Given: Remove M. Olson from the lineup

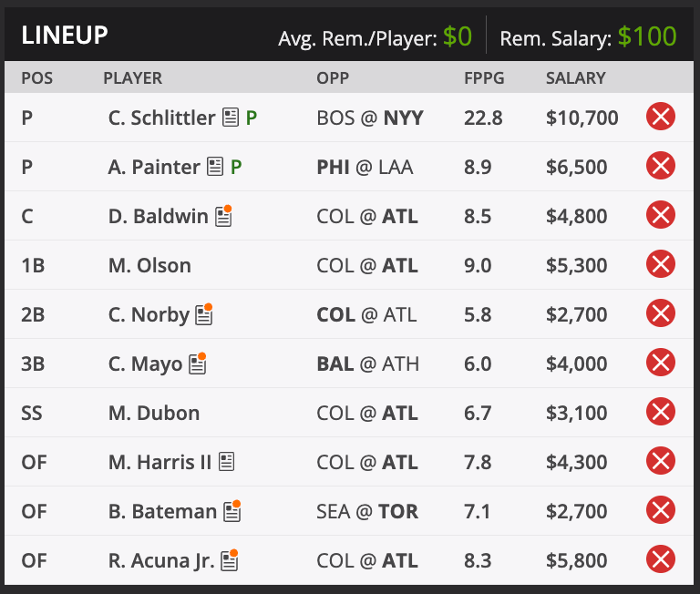Looking at the screenshot, I should point(660,264).
